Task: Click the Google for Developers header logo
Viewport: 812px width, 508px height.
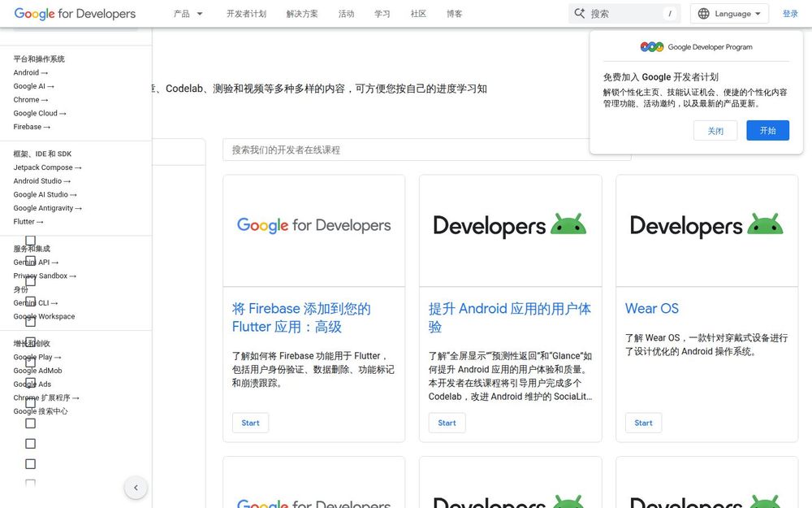Action: click(75, 14)
